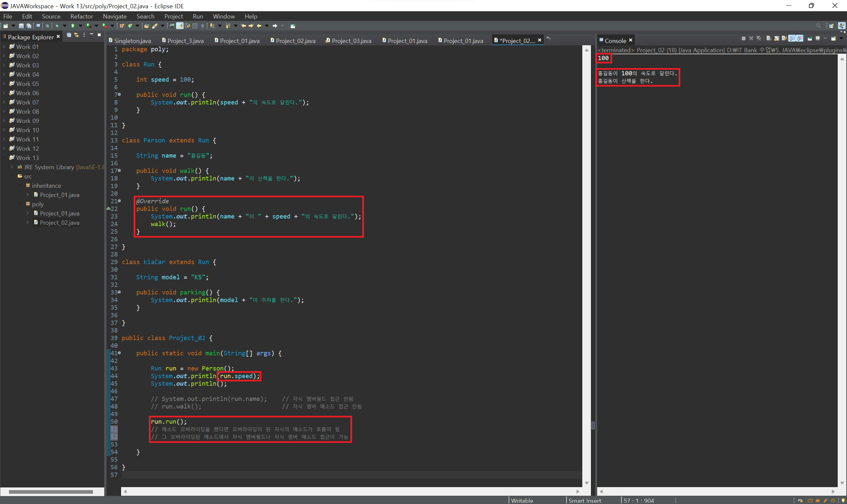Click Collapse All in Package Explorer

pyautogui.click(x=69, y=35)
